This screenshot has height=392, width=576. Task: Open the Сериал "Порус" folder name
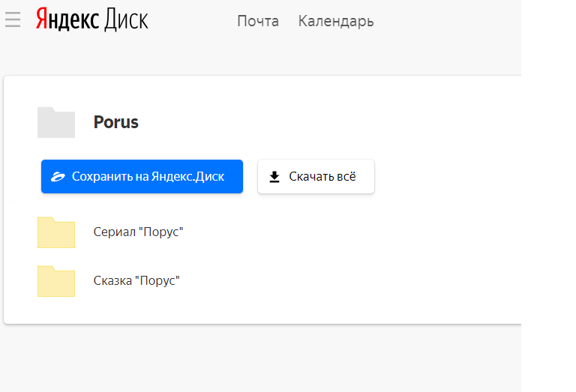(139, 232)
